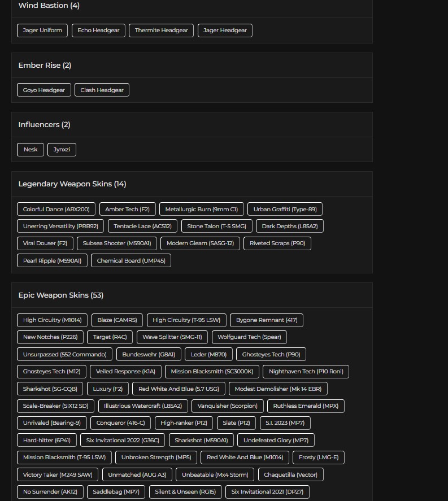Select Six Invitational 2021 (DP27) skin

[267, 492]
